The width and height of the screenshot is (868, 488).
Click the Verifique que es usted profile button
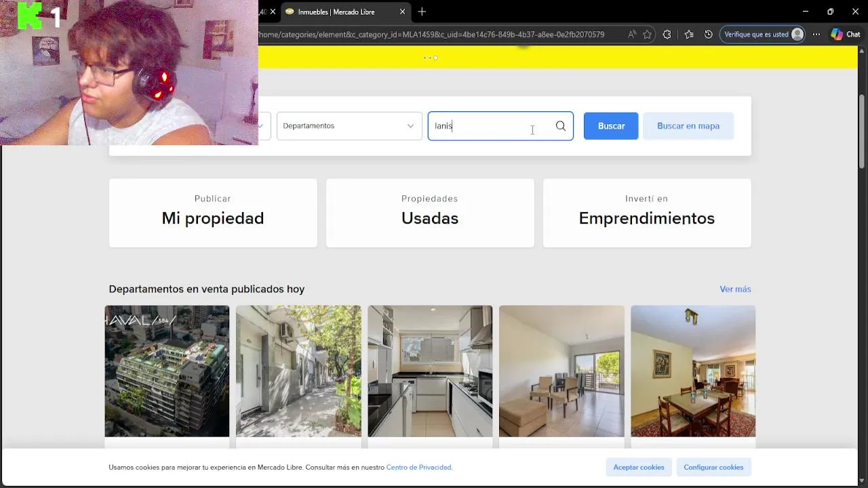point(763,34)
